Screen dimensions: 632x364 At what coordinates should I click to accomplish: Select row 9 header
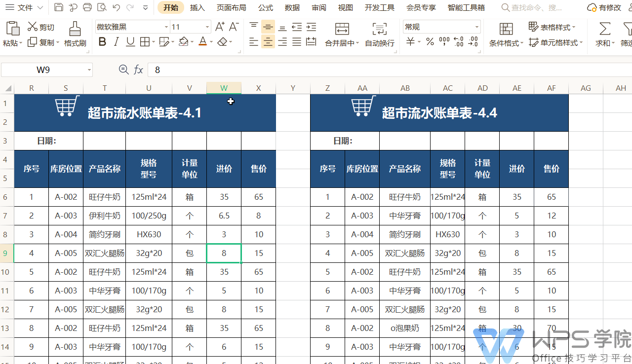6,253
